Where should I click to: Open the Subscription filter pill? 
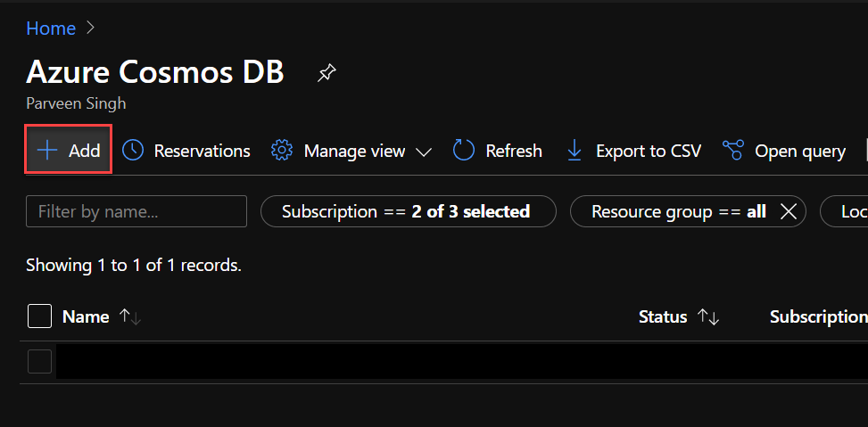(x=407, y=211)
